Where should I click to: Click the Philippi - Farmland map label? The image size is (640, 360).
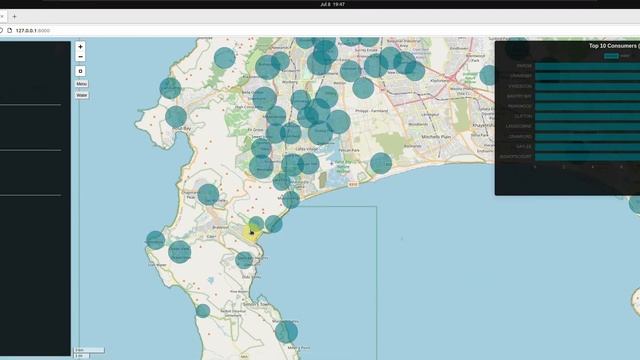[371, 111]
